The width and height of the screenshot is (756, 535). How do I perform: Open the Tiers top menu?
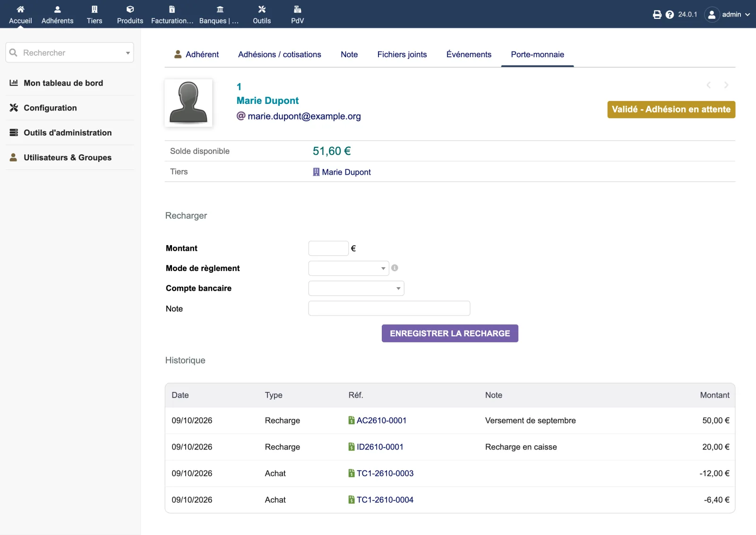pos(94,15)
